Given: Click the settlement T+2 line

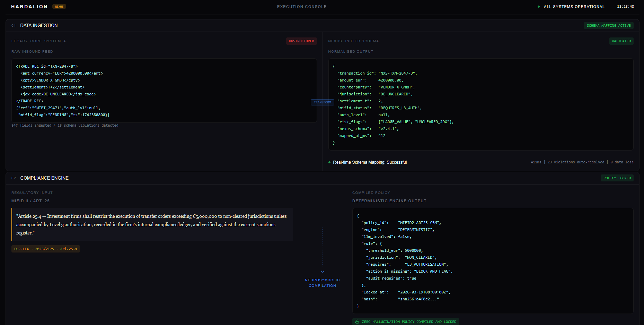Looking at the screenshot, I should [53, 87].
